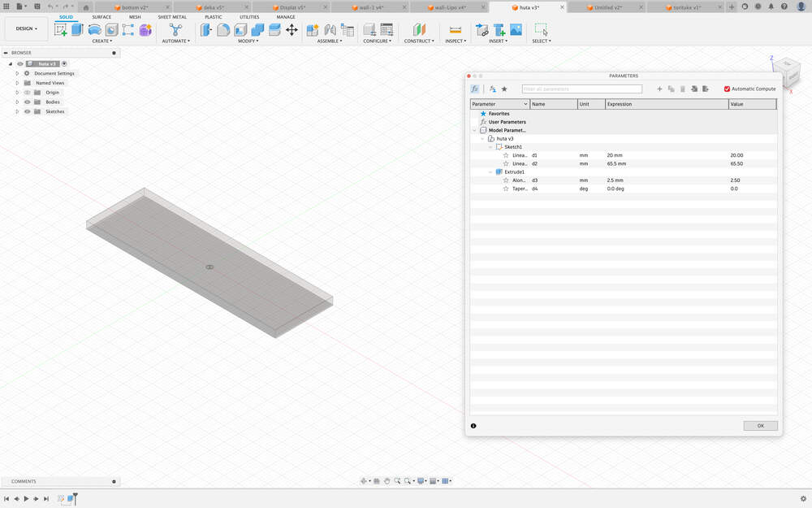Image resolution: width=812 pixels, height=508 pixels.
Task: Open the data panel grid icon
Action: [x=6, y=7]
